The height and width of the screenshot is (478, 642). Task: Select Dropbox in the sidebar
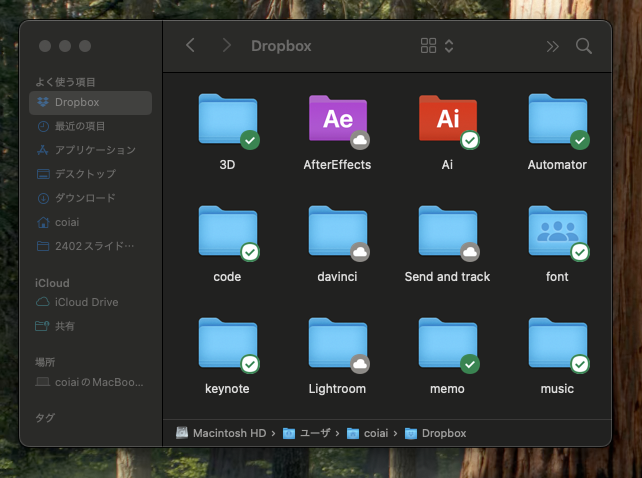coord(90,102)
